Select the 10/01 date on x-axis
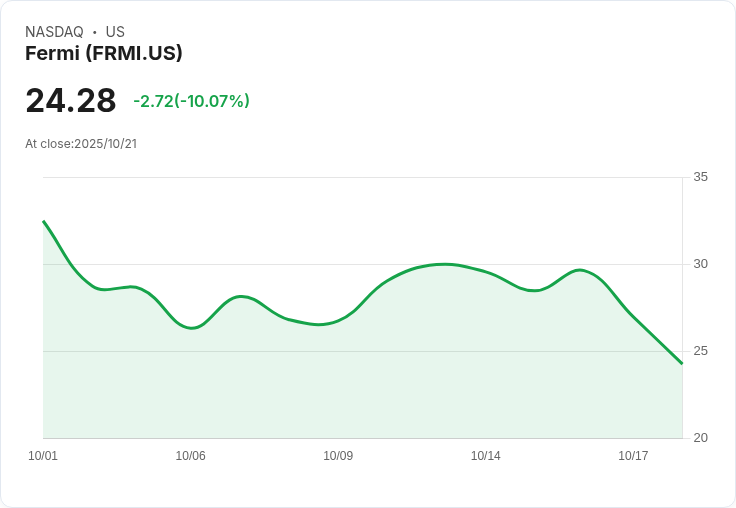 tap(43, 456)
